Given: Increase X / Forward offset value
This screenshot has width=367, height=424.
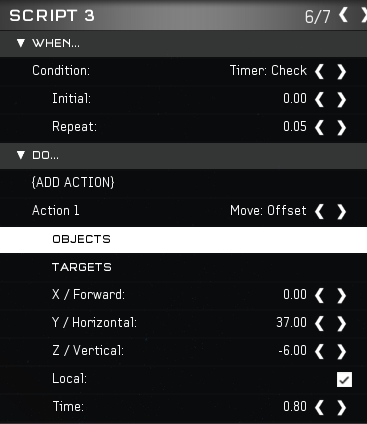Looking at the screenshot, I should tap(341, 295).
